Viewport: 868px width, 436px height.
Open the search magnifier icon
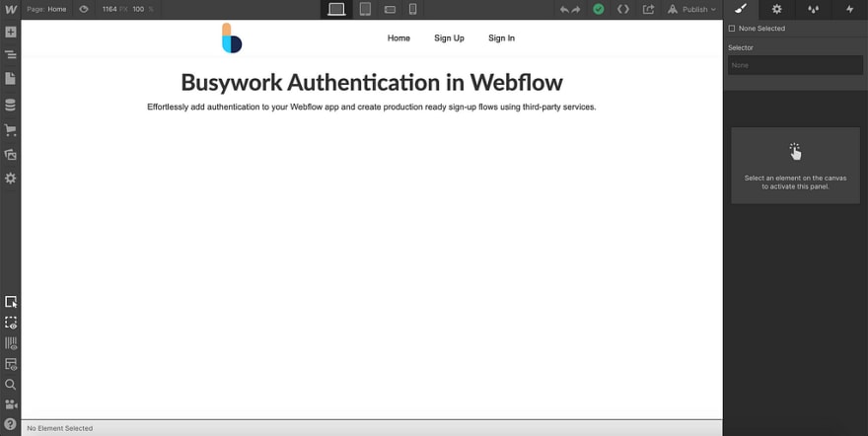[11, 385]
